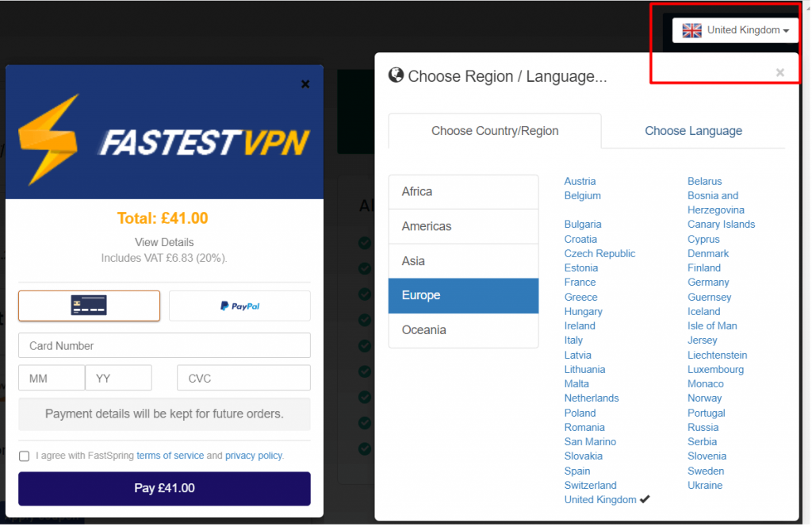The height and width of the screenshot is (527, 812).
Task: Select the PayPal payment option
Action: pyautogui.click(x=239, y=306)
